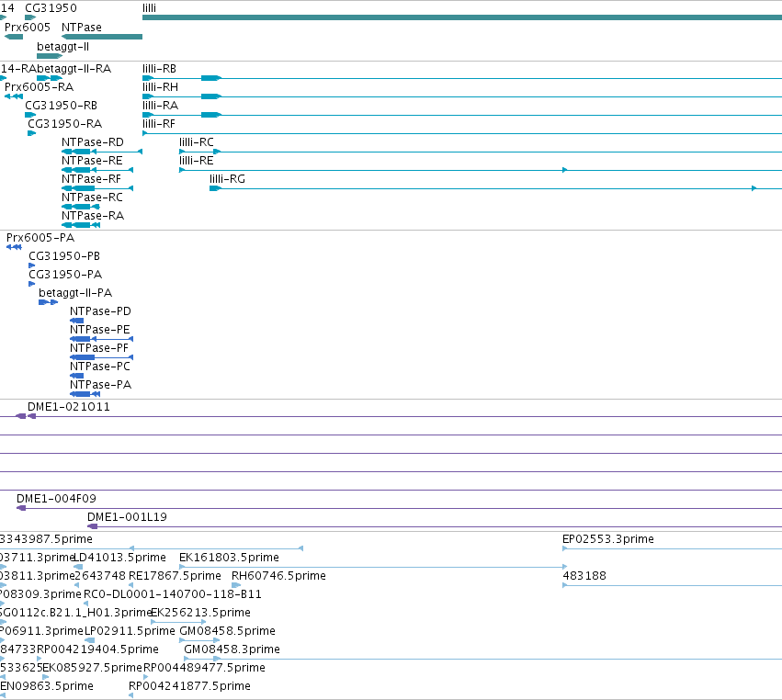The image size is (782, 700).
Task: Select the CG31950-PB protein label
Action: coord(64,256)
